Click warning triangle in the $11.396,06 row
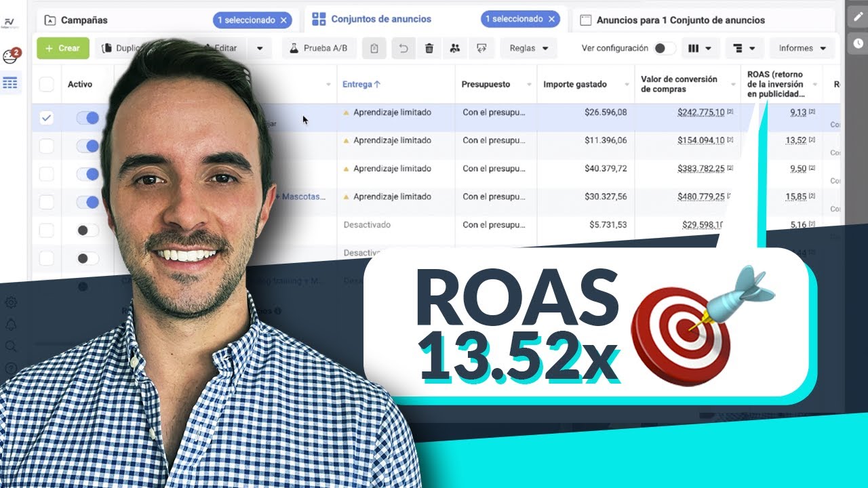The width and height of the screenshot is (868, 488). [x=347, y=141]
